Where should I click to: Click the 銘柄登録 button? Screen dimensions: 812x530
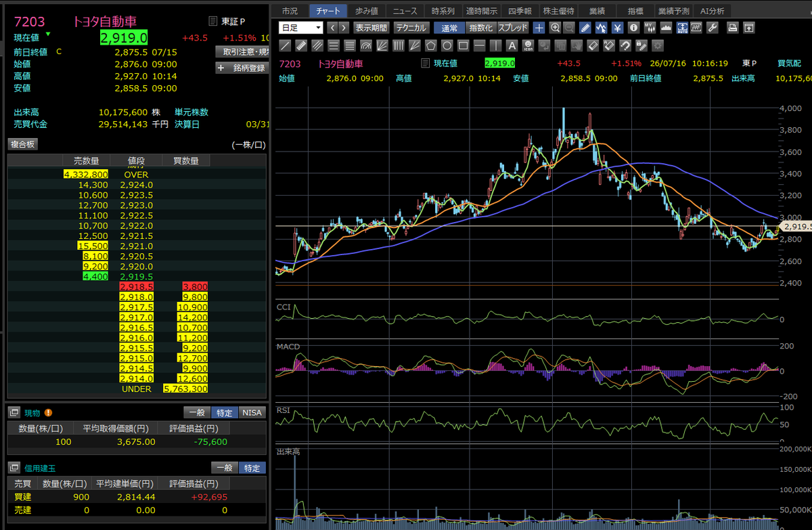tap(242, 68)
